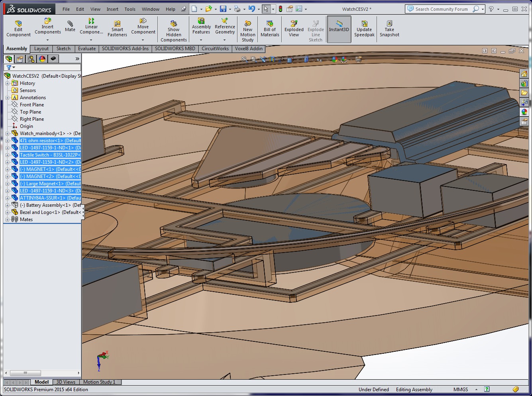Open the PropertyManager tab icon
This screenshot has width=532, height=396.
[20, 59]
